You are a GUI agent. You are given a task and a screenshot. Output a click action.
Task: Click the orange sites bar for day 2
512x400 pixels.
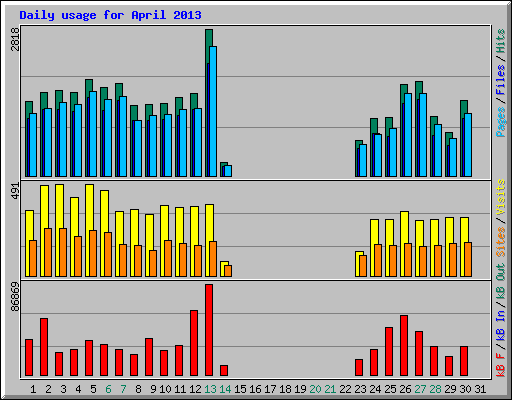click(48, 252)
